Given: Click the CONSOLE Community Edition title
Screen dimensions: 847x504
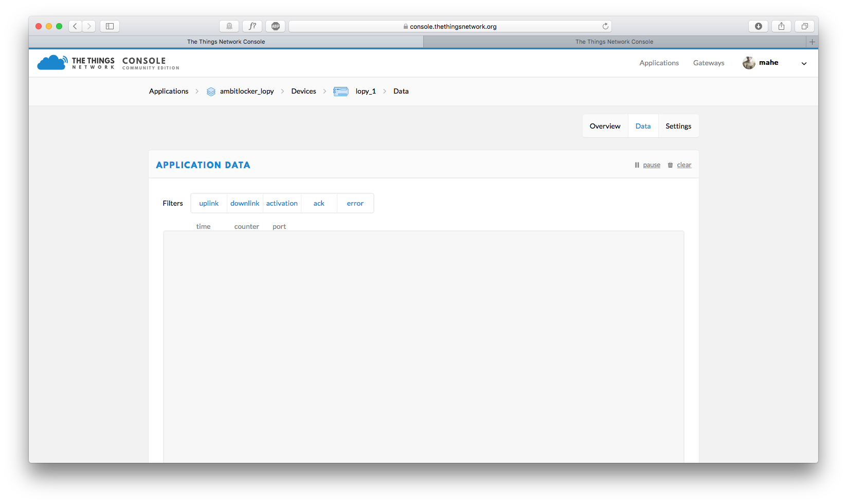Looking at the screenshot, I should coord(151,63).
